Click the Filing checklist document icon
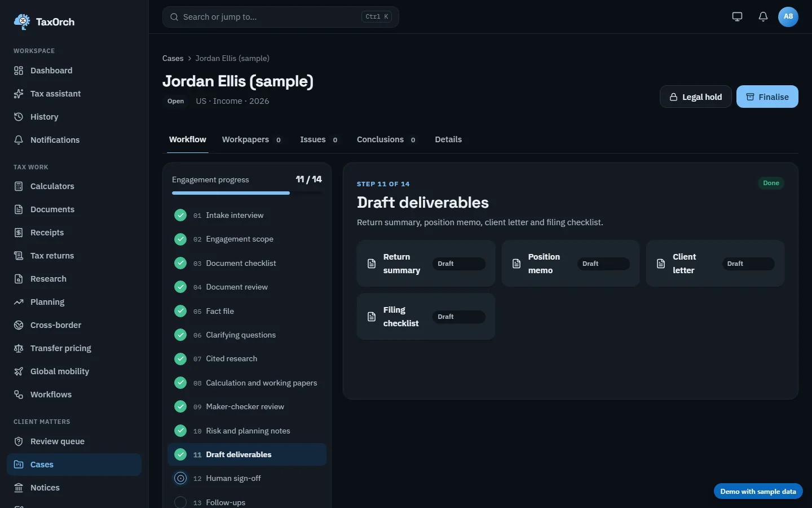The image size is (812, 508). click(x=372, y=317)
